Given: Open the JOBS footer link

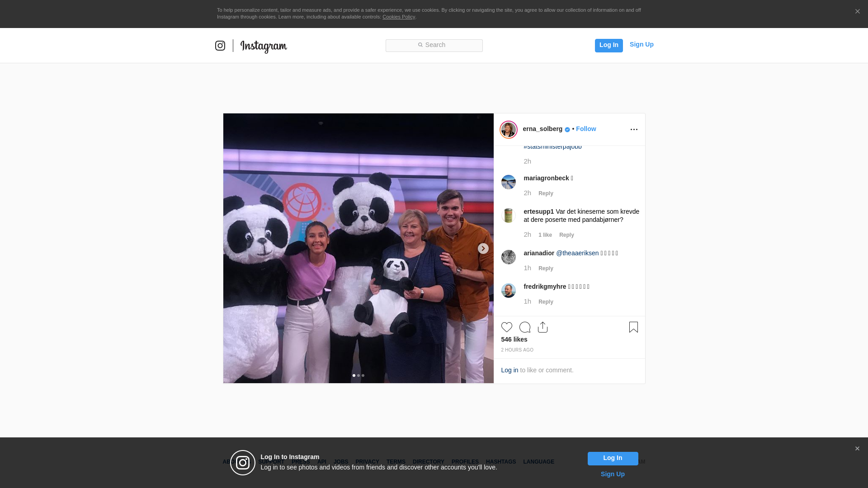Looking at the screenshot, I should (341, 462).
